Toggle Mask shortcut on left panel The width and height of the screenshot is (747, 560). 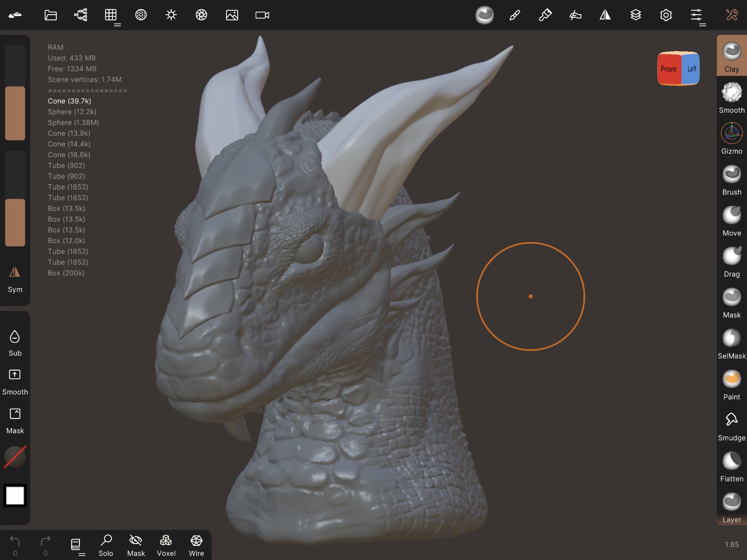point(15,421)
